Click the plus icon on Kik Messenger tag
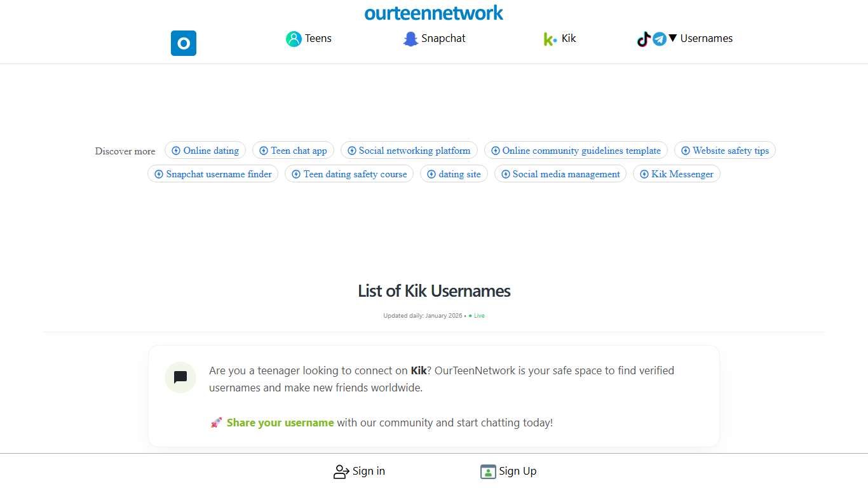 click(644, 174)
